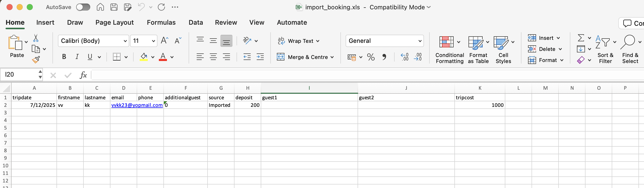Toggle the AutoSave switch
644x188 pixels.
click(83, 7)
